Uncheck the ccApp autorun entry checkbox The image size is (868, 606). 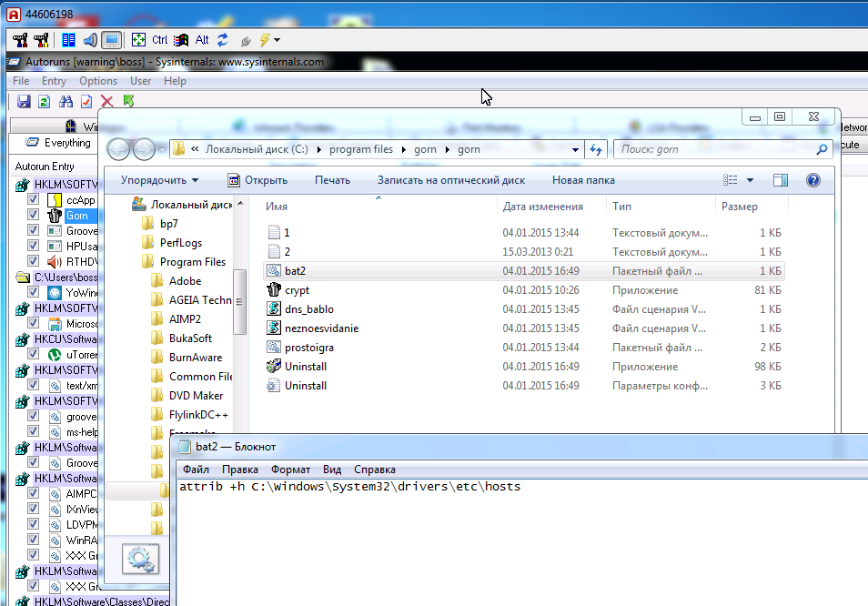point(33,199)
